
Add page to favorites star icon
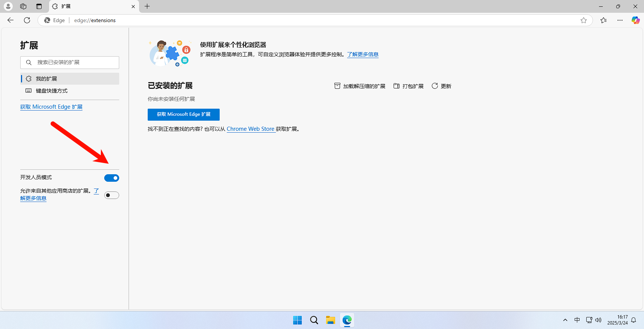tap(584, 20)
